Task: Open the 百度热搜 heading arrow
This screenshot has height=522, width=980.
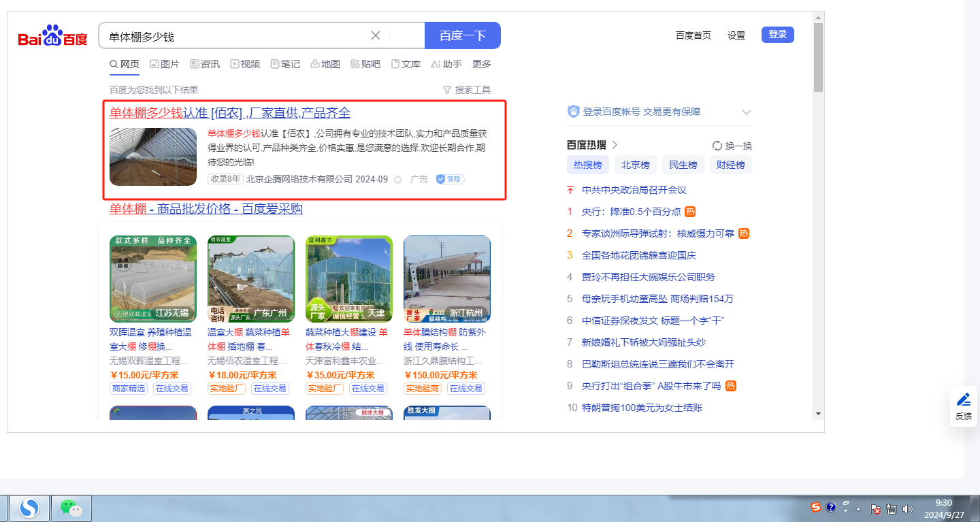Action: 615,145
